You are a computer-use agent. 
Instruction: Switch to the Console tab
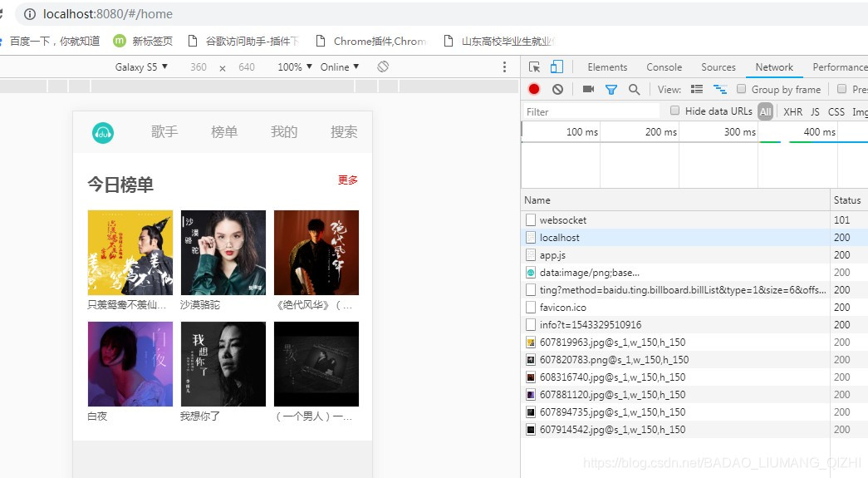(x=664, y=67)
